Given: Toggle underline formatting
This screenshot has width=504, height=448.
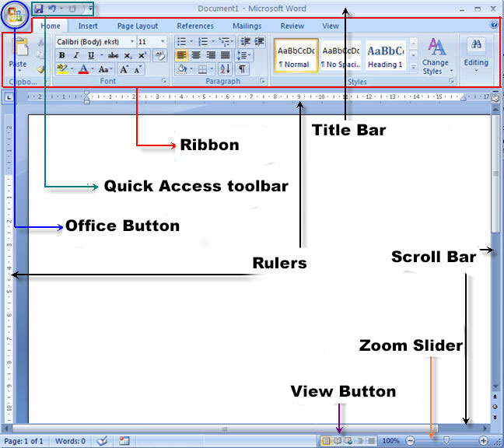Looking at the screenshot, I should 91,55.
